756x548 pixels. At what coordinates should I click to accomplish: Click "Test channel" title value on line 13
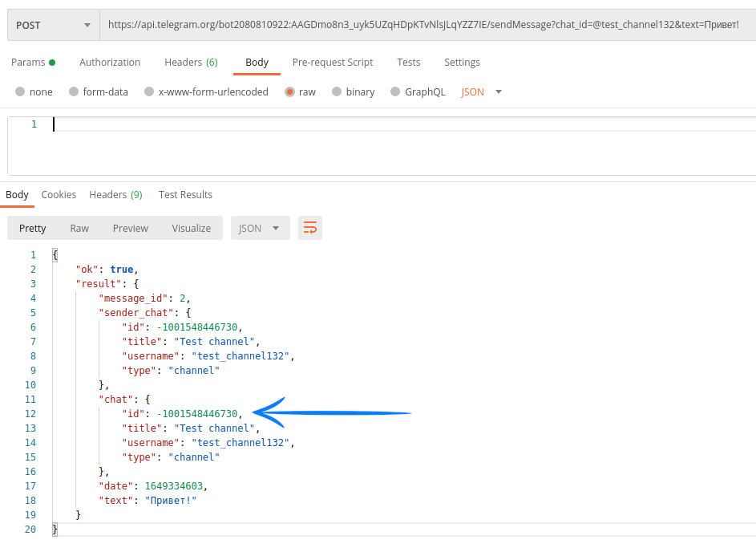click(x=214, y=428)
